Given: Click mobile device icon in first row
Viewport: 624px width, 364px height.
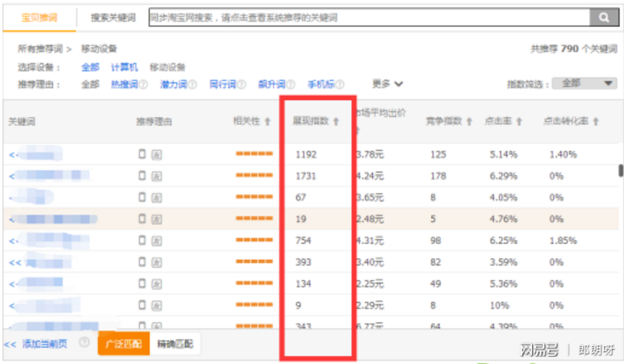Looking at the screenshot, I should coord(142,154).
